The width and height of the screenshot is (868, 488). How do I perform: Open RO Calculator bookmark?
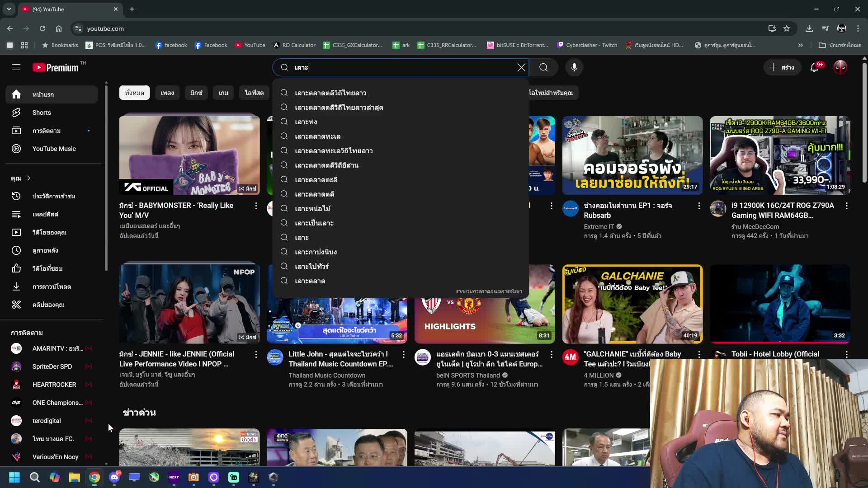point(294,45)
